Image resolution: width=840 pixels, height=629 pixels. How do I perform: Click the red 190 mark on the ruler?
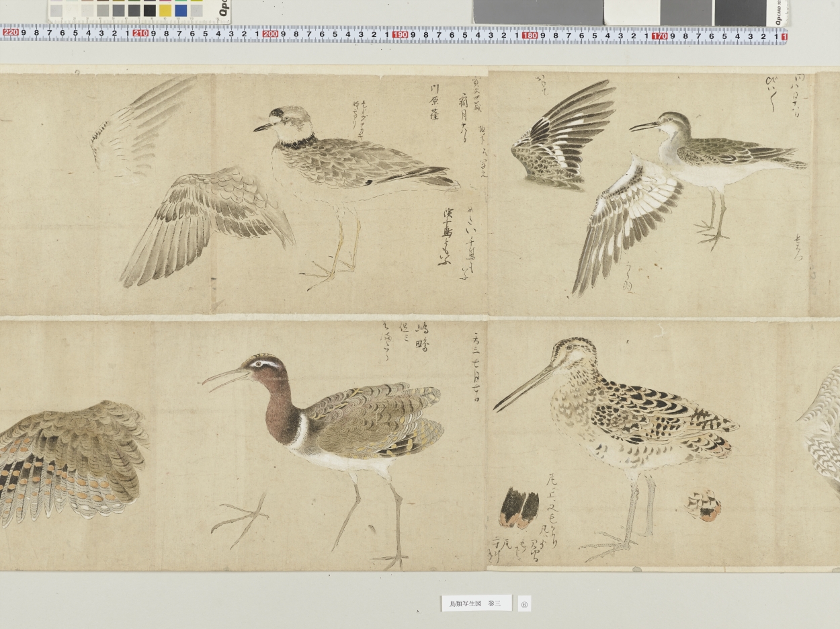tap(400, 34)
